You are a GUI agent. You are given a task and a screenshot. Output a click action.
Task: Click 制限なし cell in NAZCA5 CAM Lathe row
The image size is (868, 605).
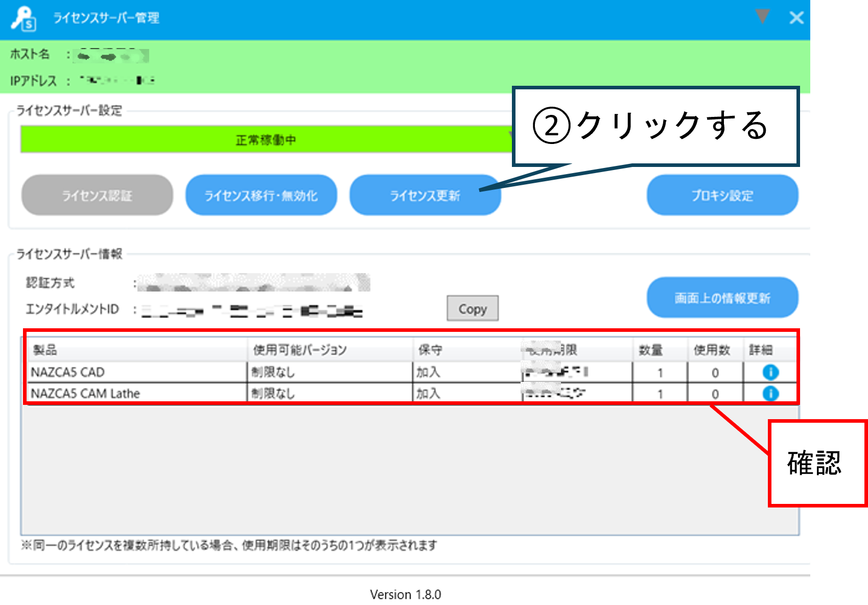(330, 394)
